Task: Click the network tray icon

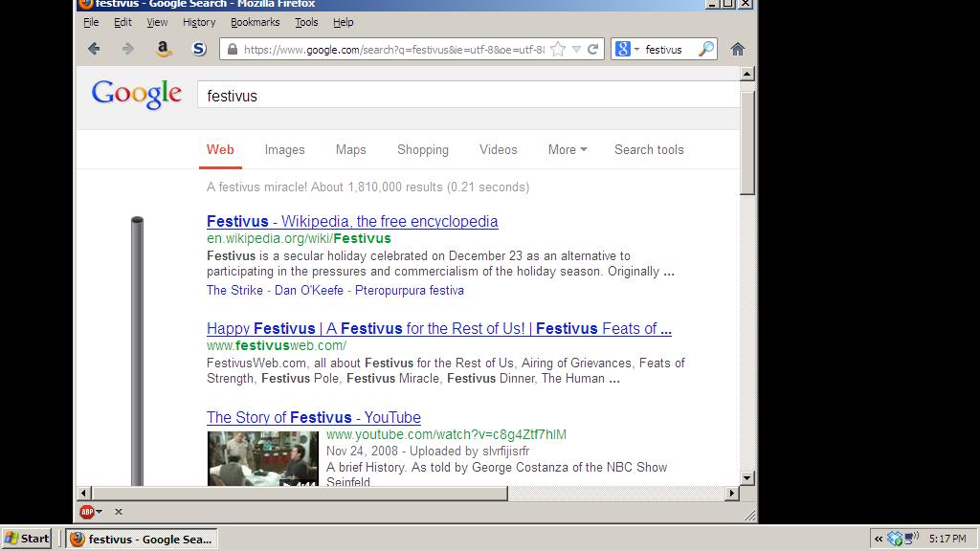Action: click(911, 538)
